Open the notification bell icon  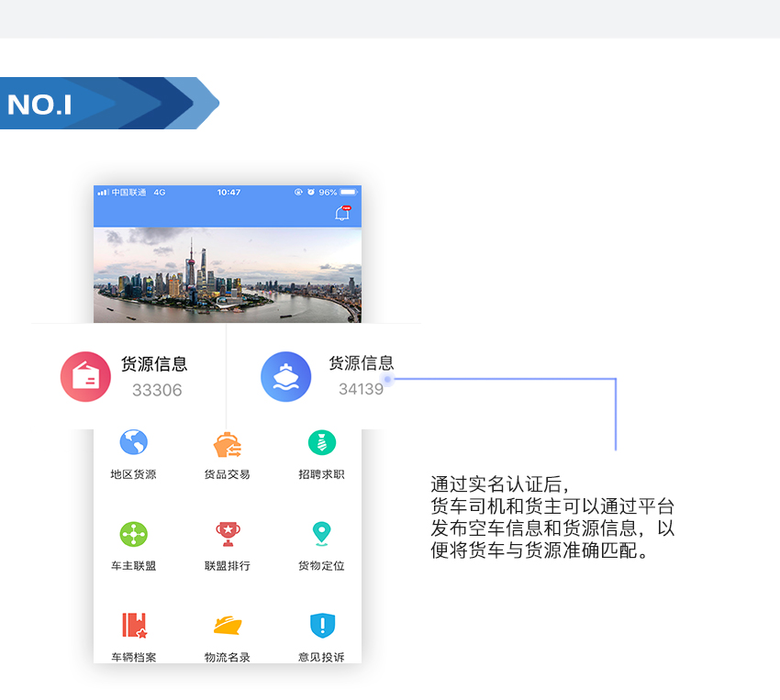click(342, 213)
